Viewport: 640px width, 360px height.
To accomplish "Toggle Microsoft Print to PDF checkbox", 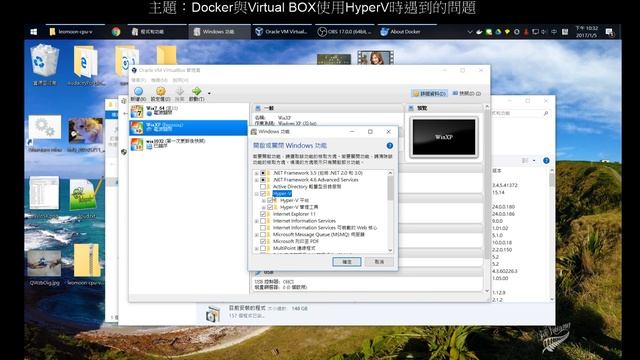I will (x=263, y=241).
